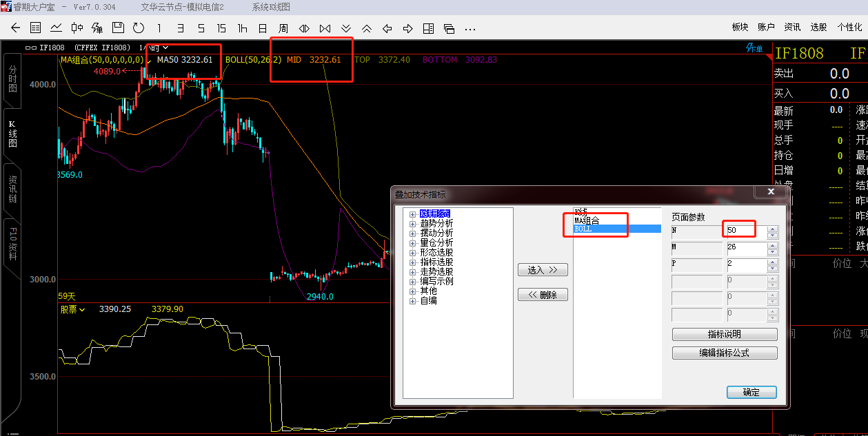Click the refresh circular arrow icon

point(139,28)
